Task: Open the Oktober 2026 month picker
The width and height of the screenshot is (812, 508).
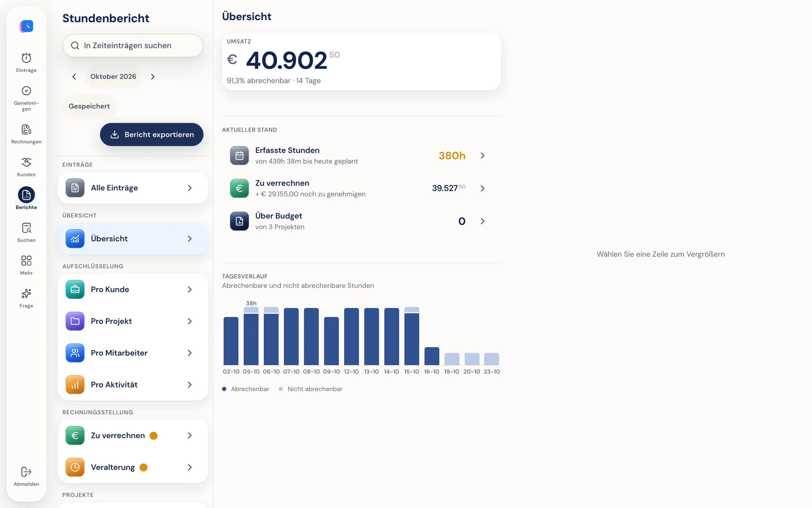Action: coord(113,77)
